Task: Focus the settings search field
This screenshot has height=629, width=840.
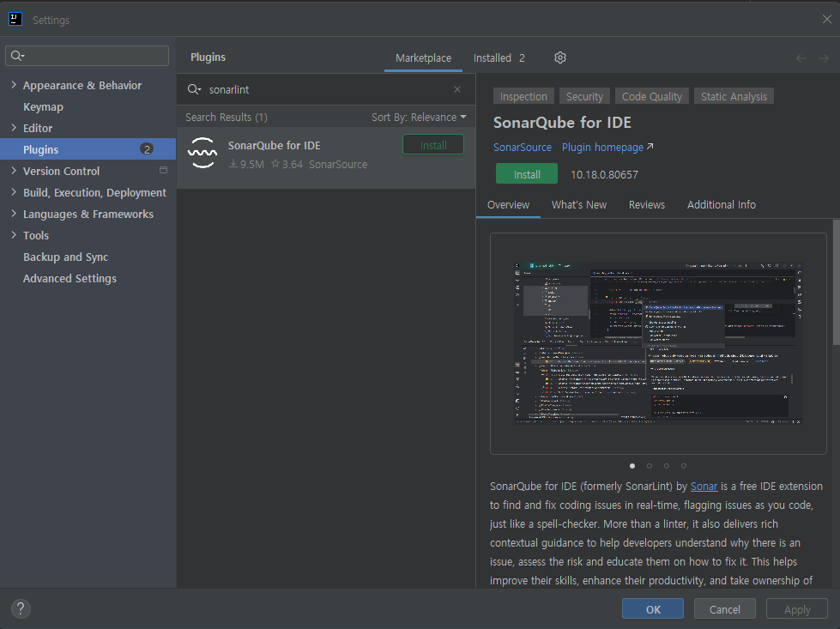Action: click(x=87, y=56)
